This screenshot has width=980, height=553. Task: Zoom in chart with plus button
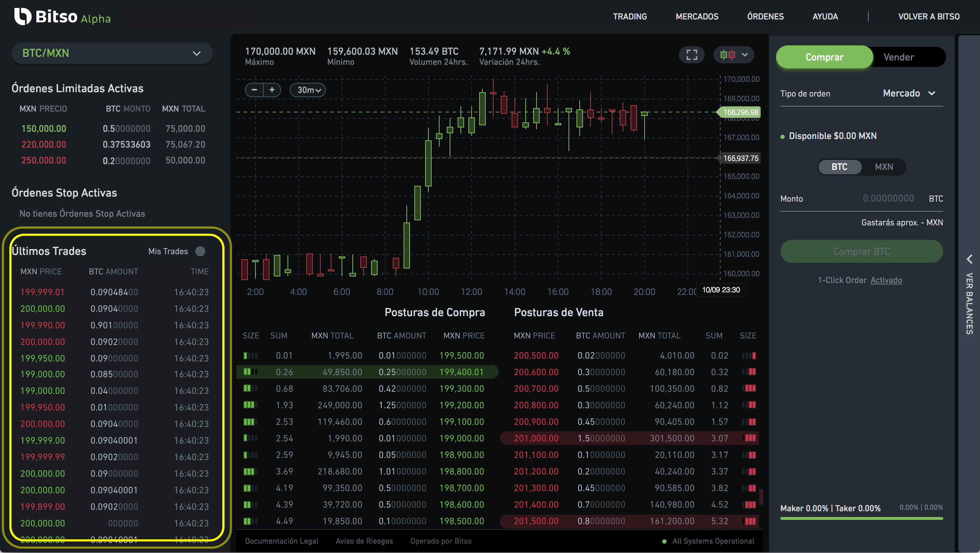(x=272, y=90)
